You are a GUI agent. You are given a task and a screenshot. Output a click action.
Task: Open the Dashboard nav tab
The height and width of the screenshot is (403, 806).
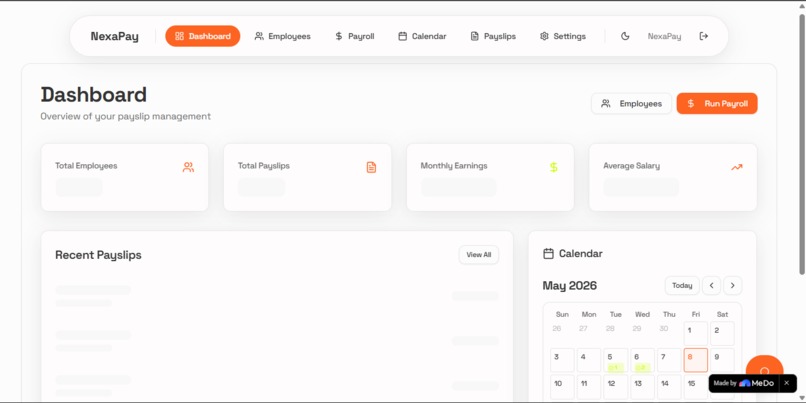coord(203,36)
